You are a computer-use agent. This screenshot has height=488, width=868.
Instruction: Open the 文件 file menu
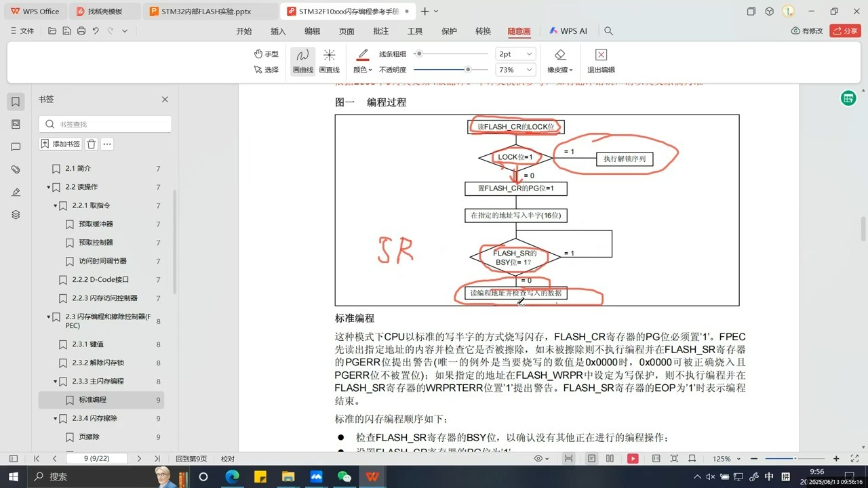coord(23,31)
